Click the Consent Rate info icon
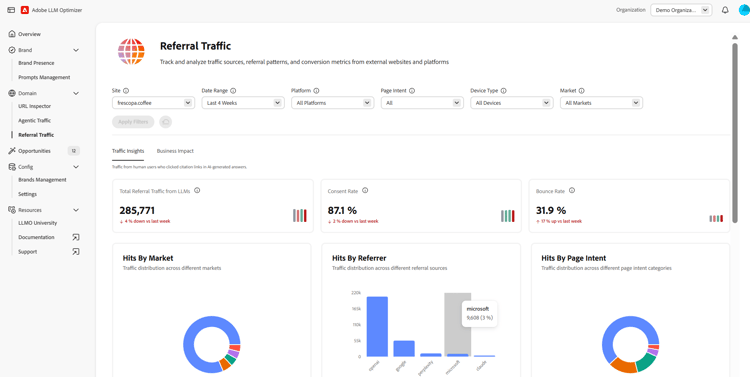 point(365,190)
